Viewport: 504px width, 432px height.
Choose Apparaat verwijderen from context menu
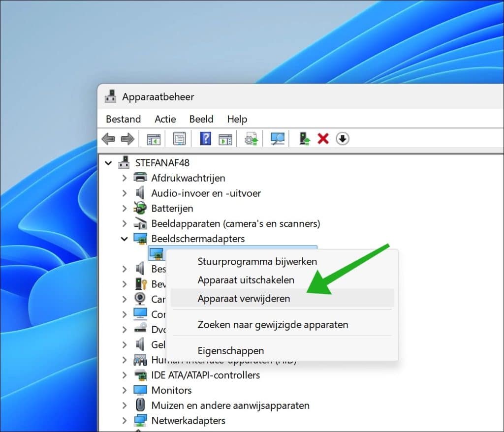coord(244,299)
